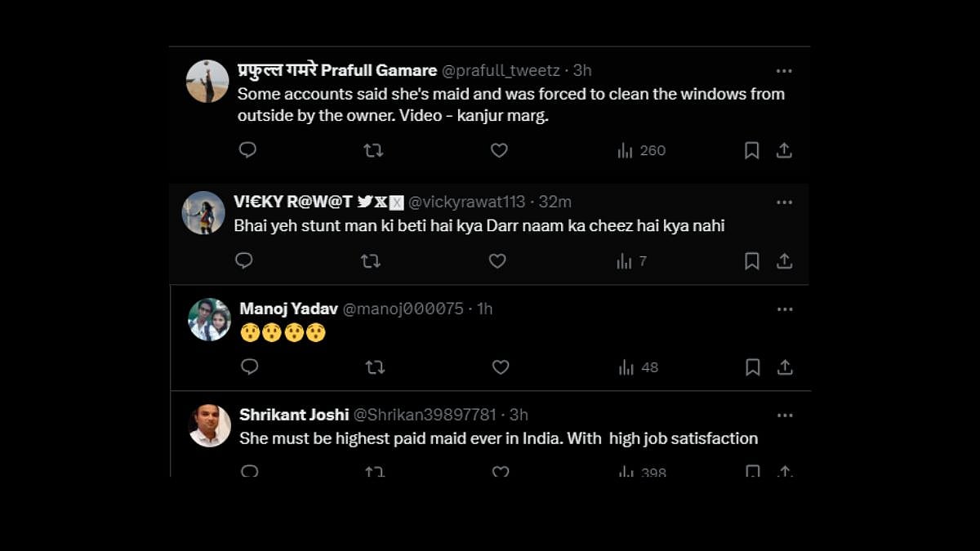View analytics showing 260 views
This screenshot has width=980, height=551.
coord(642,150)
